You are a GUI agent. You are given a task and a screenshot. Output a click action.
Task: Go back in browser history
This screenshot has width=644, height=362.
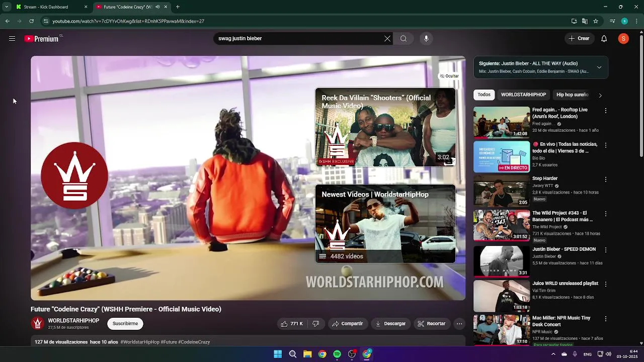pyautogui.click(x=7, y=21)
